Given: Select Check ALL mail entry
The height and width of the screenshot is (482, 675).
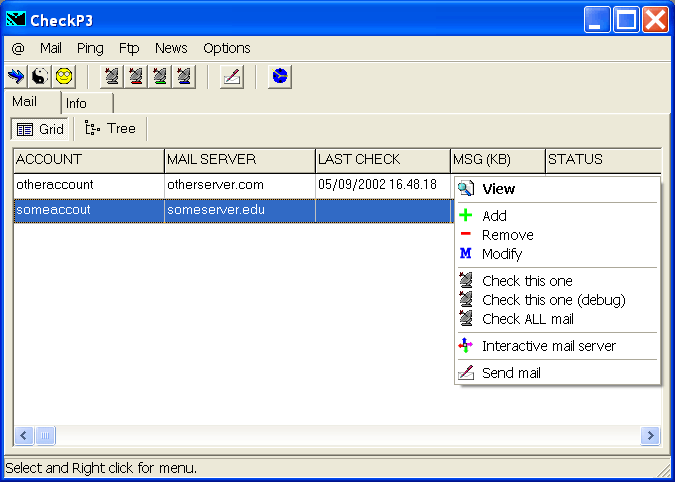Looking at the screenshot, I should (x=557, y=318).
